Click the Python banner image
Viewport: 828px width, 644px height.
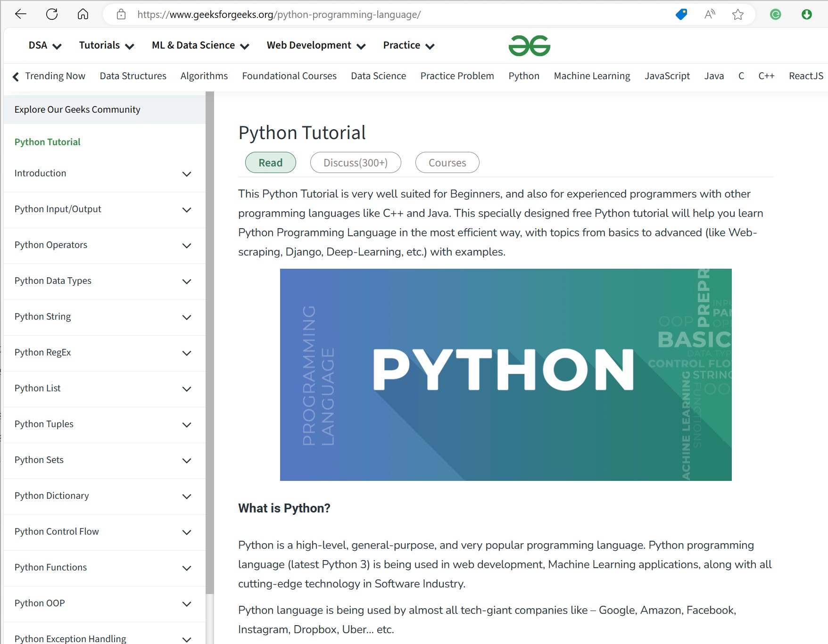[x=506, y=375]
